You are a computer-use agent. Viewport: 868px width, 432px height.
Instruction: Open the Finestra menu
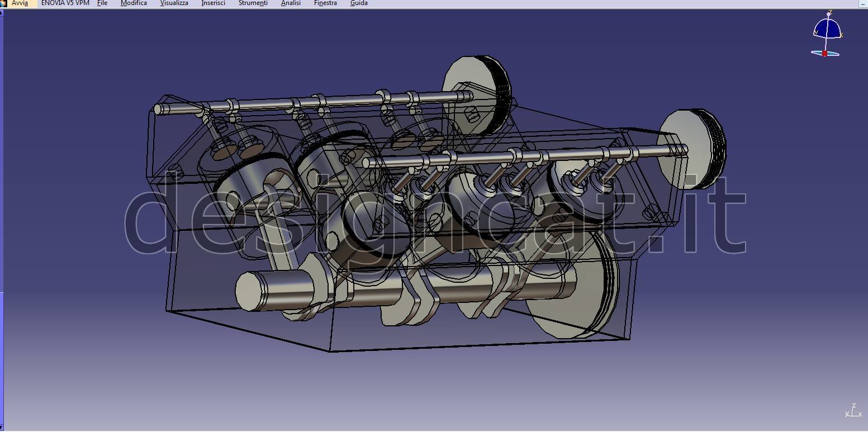(325, 3)
